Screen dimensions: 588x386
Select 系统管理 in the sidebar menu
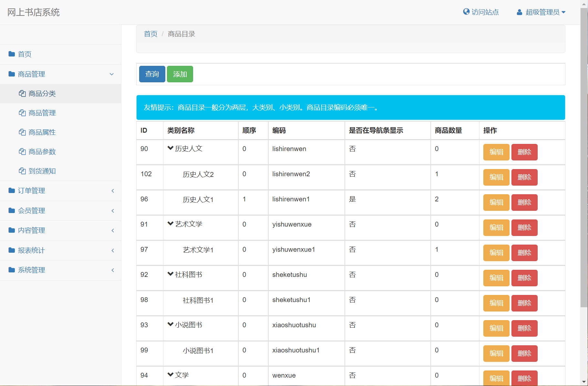pos(32,270)
